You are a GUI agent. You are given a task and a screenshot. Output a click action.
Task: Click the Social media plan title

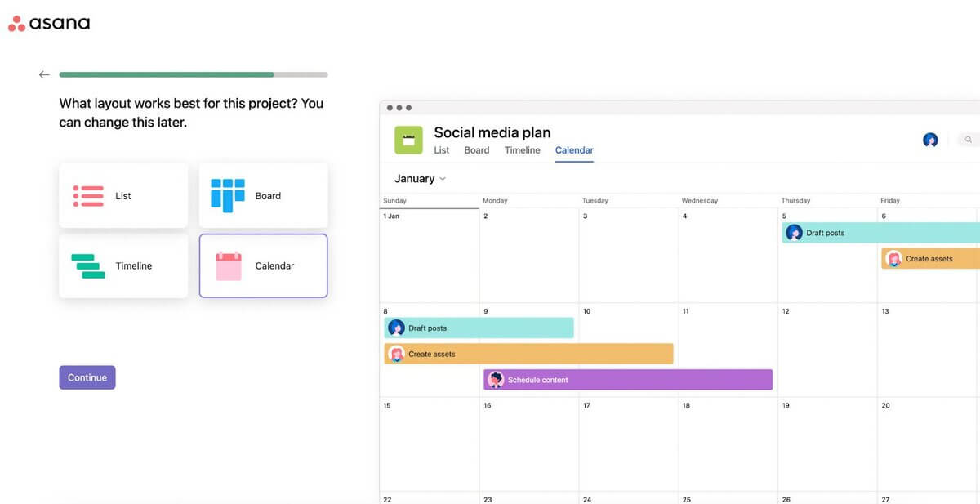click(x=492, y=132)
